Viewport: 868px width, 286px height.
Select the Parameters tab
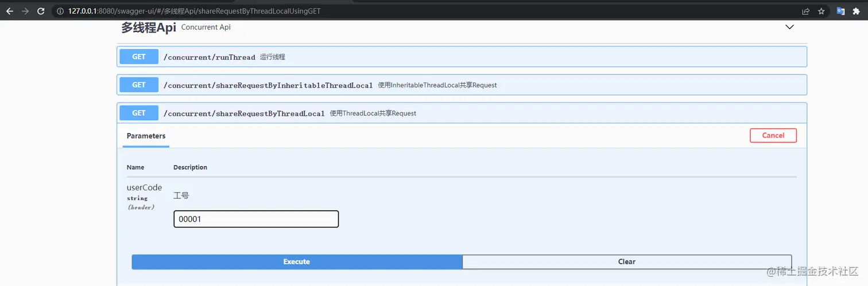[x=146, y=136]
